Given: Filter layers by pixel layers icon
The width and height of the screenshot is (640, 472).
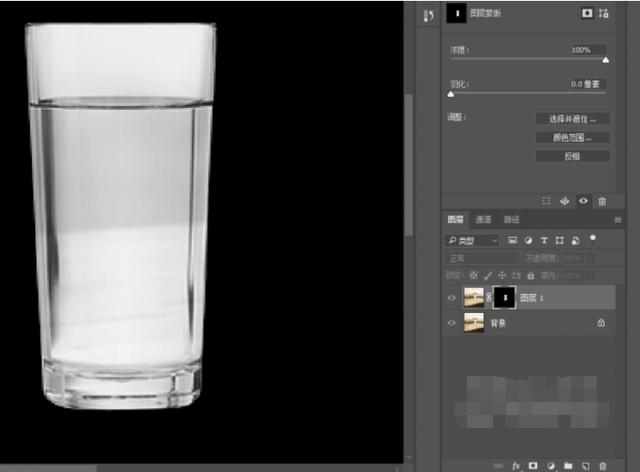Looking at the screenshot, I should [512, 240].
